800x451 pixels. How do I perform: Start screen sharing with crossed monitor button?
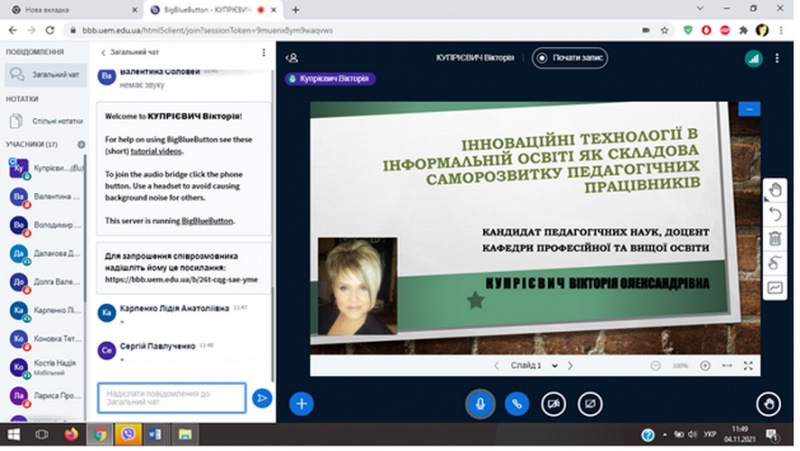(x=590, y=404)
